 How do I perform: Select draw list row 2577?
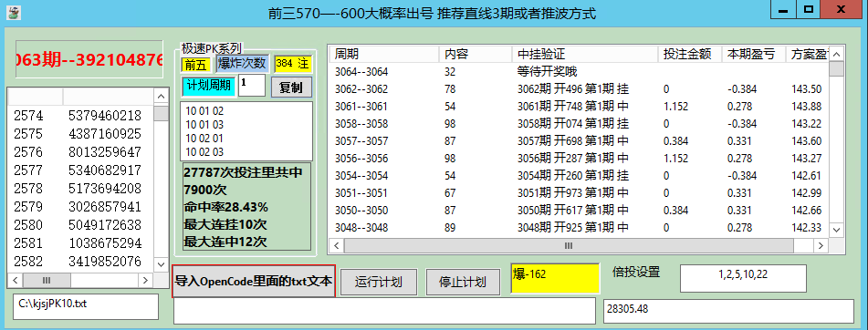coord(81,170)
